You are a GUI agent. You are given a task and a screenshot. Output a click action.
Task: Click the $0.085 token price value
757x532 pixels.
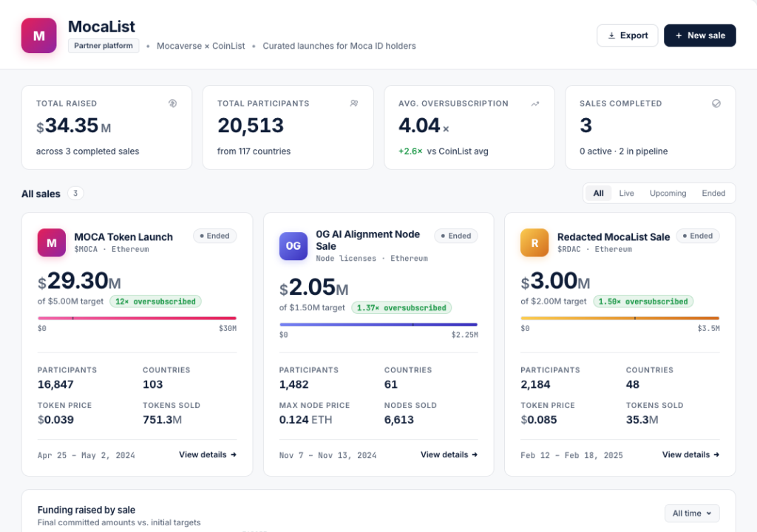pyautogui.click(x=539, y=420)
